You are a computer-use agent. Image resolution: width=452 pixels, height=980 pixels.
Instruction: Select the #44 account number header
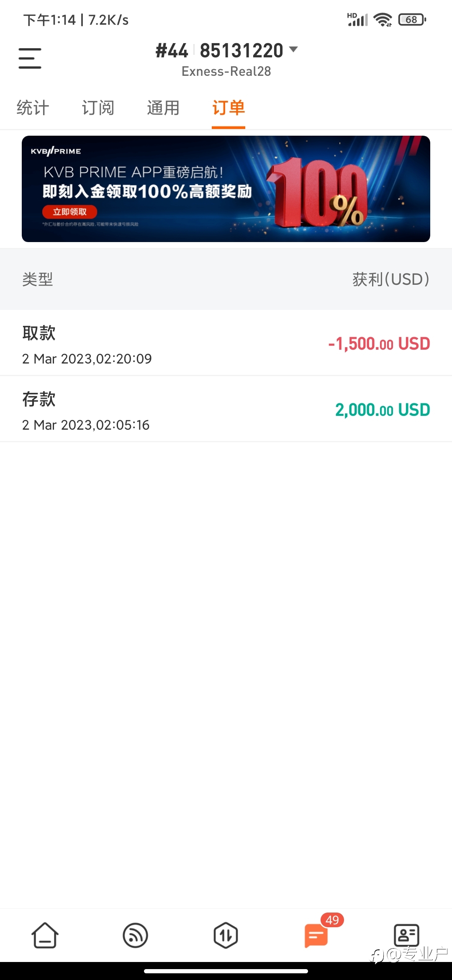tap(172, 51)
